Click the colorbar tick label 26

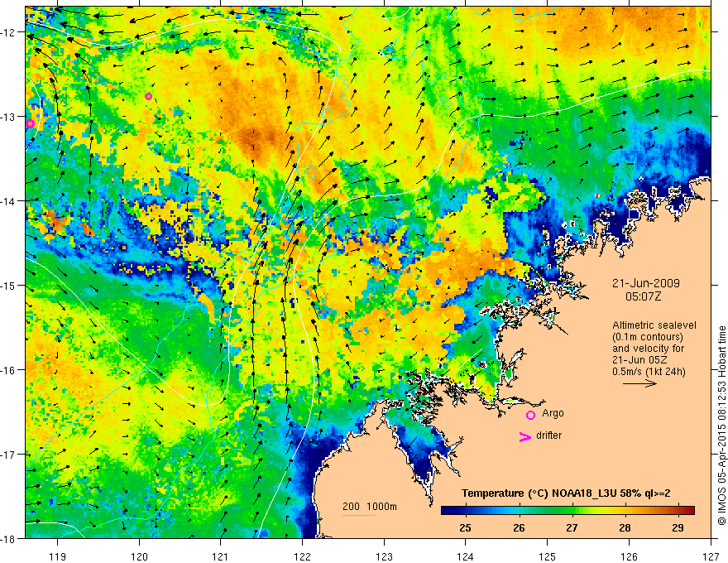[519, 527]
